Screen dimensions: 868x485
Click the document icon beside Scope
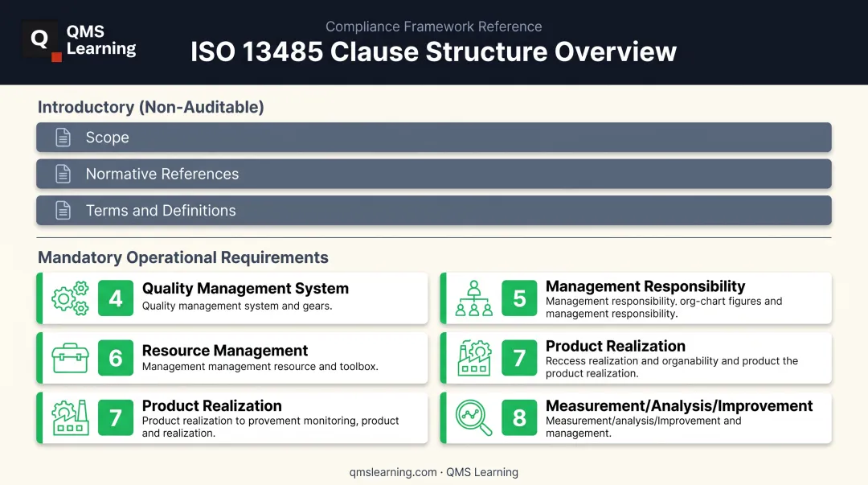pyautogui.click(x=63, y=138)
